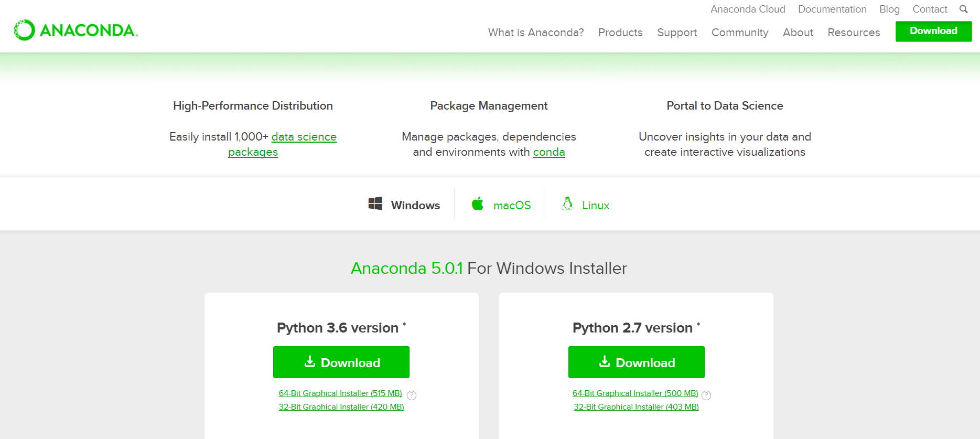Click the Apple macOS icon
The height and width of the screenshot is (439, 980).
point(478,204)
